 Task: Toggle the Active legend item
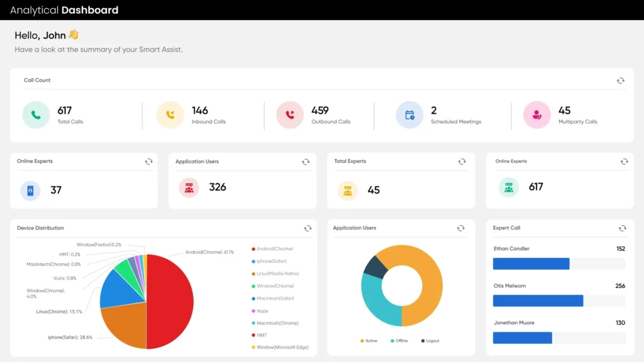click(x=369, y=341)
